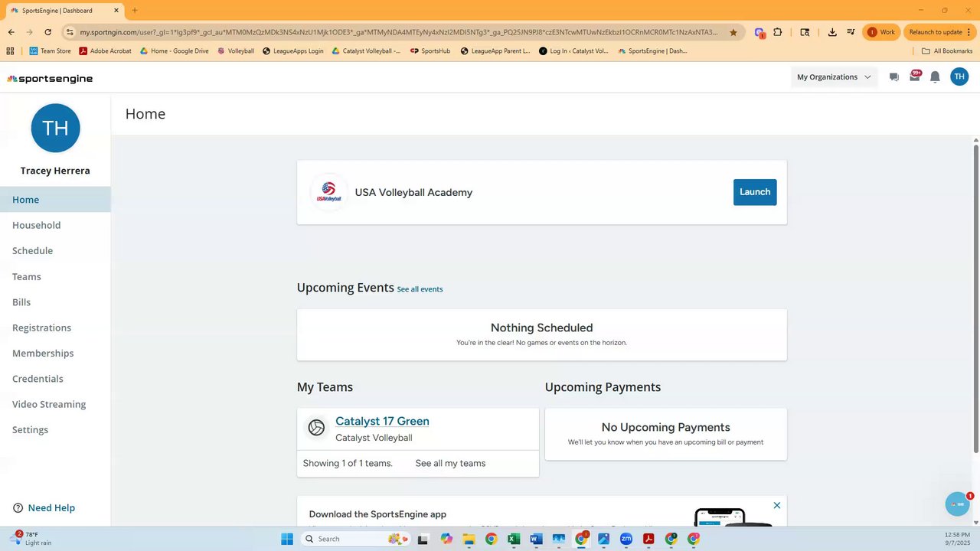Open Schedule in the sidebar
The image size is (980, 551).
55,251
